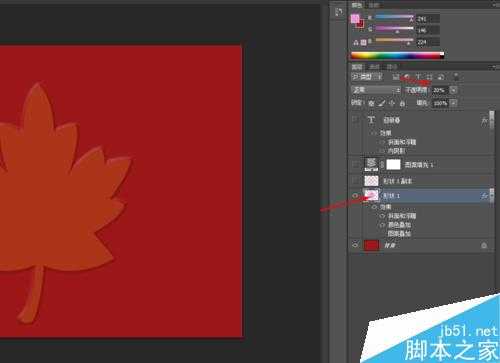Switch to the 路径 paths tab

pos(392,67)
